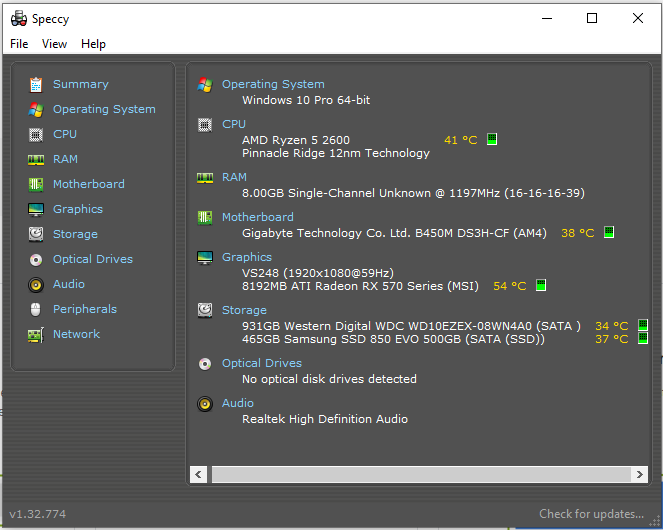Image resolution: width=663 pixels, height=530 pixels.
Task: Open the Graphics heading link in summary
Action: click(247, 257)
